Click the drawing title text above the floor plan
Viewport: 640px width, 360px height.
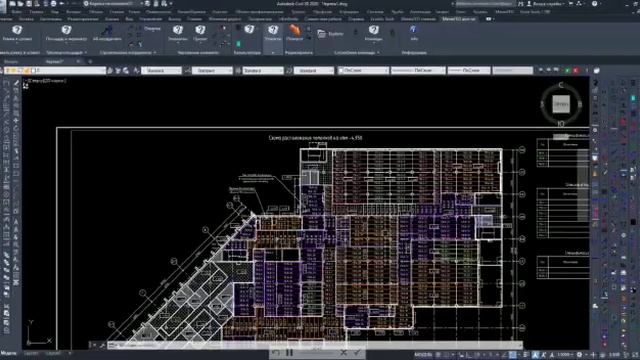[x=315, y=138]
